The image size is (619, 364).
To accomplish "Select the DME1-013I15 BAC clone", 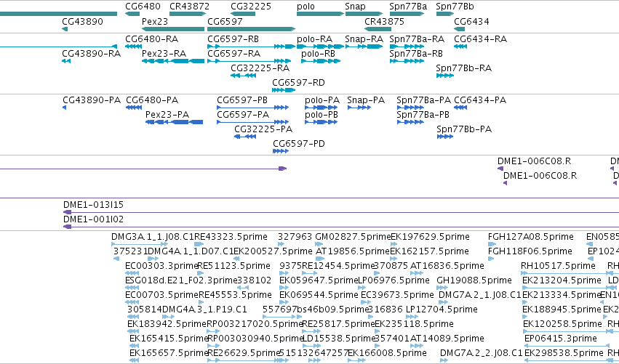I will (341, 213).
